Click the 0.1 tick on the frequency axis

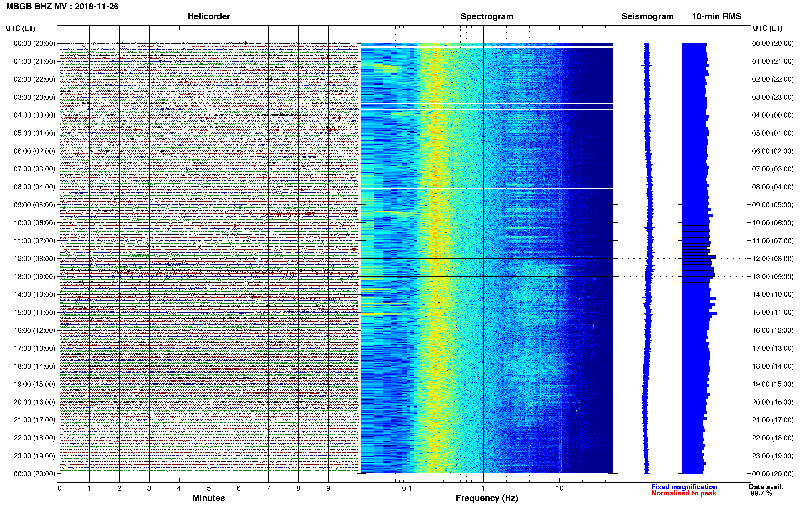[x=407, y=488]
